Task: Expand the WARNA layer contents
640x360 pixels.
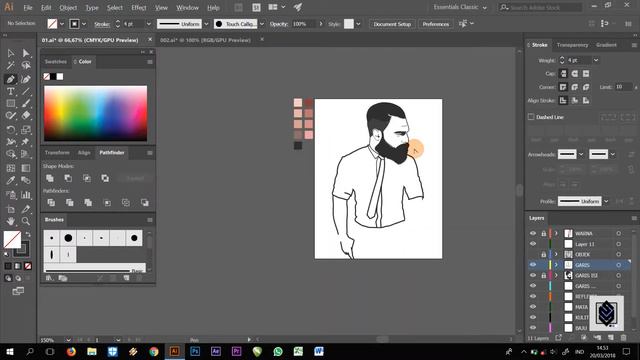Action: [556, 233]
